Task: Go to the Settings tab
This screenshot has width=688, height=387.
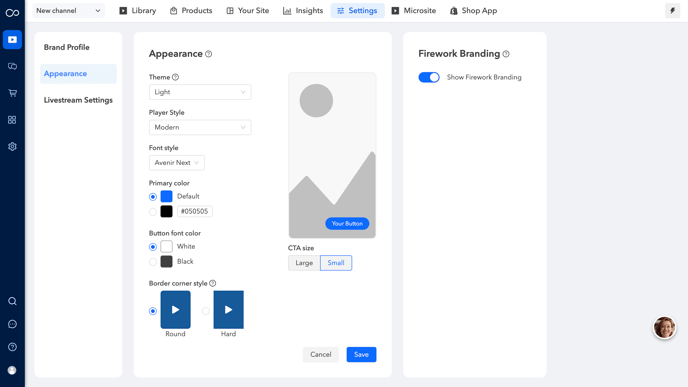Action: pos(358,11)
